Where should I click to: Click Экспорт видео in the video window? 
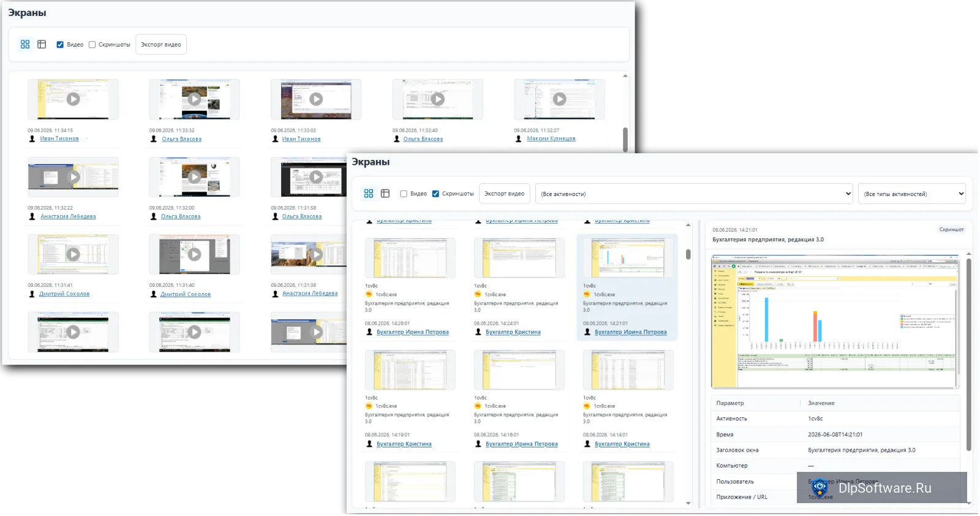point(161,45)
